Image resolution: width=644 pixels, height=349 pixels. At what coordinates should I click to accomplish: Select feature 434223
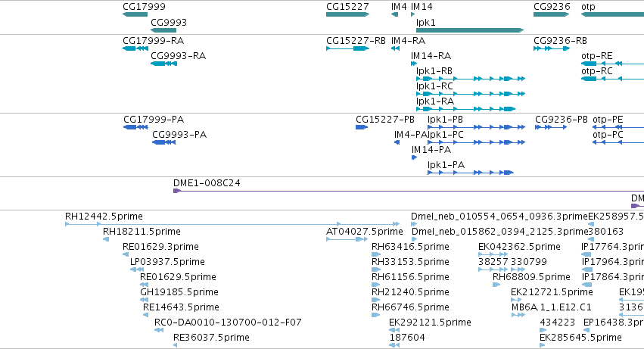(x=557, y=323)
